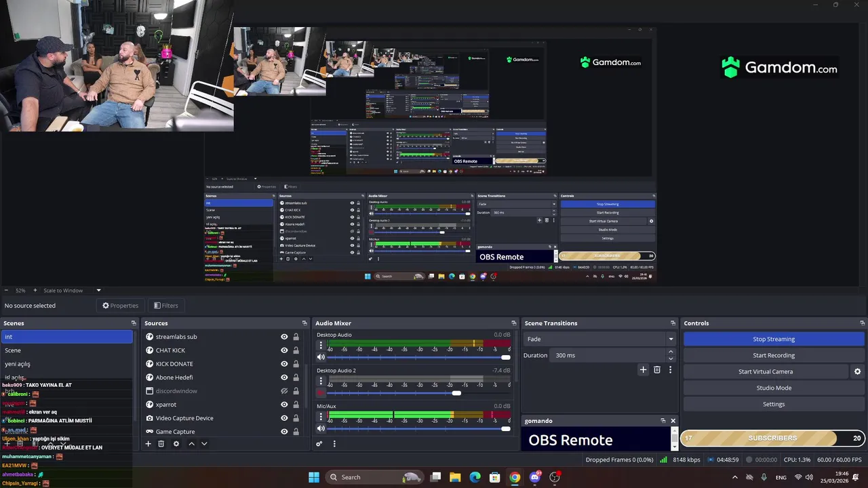Screen dimensions: 868x488
Task: Remove selected source with the trash icon
Action: pos(161,444)
